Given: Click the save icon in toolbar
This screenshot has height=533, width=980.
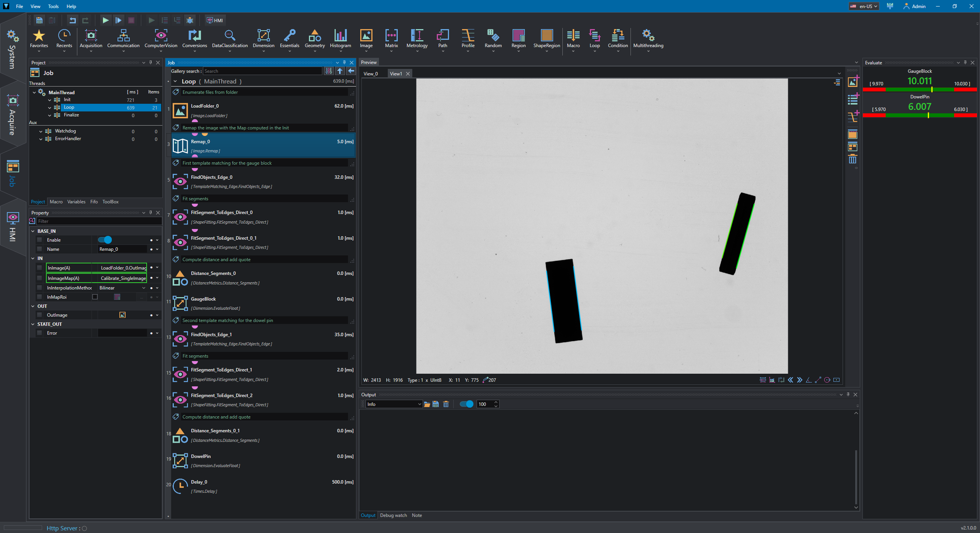Looking at the screenshot, I should pos(39,20).
